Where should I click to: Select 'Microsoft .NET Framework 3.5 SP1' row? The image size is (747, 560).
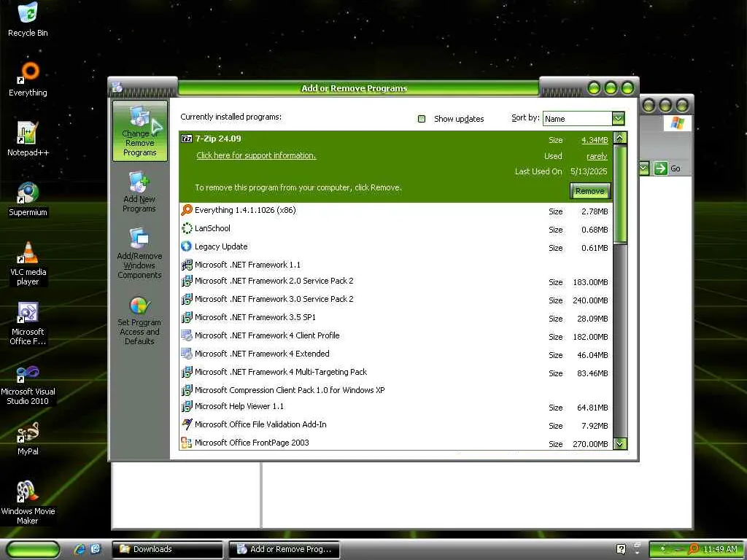click(395, 318)
